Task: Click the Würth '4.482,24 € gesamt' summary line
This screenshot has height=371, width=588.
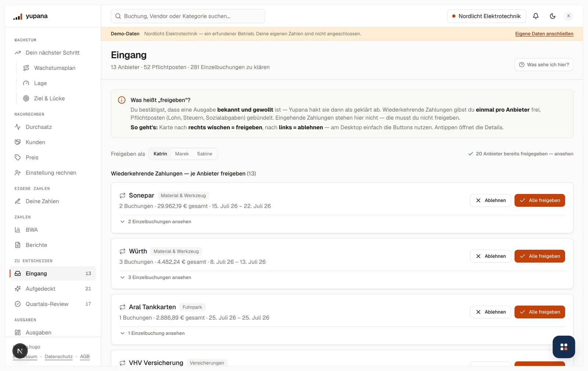Action: [x=193, y=262]
